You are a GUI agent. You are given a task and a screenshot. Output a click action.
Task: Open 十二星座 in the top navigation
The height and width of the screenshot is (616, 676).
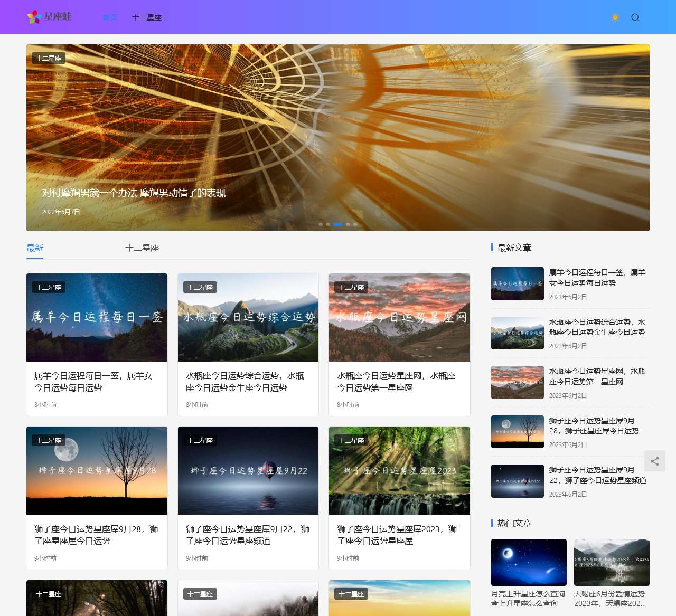(147, 17)
